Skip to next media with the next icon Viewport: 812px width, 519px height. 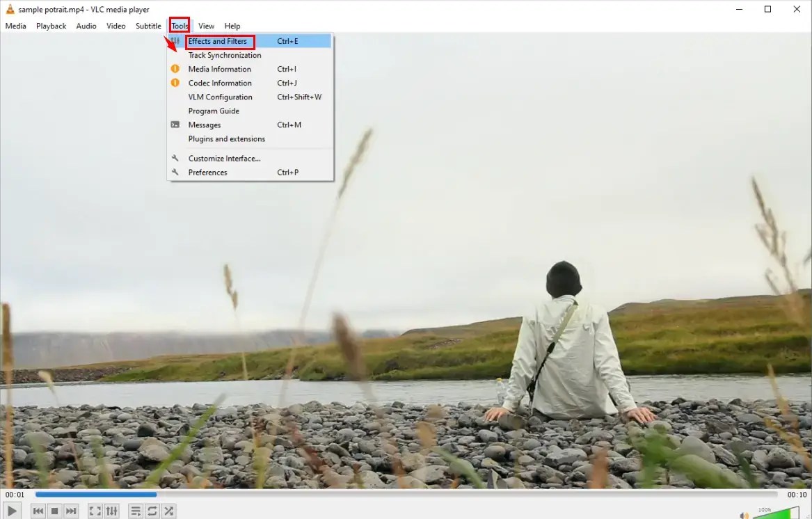tap(71, 510)
